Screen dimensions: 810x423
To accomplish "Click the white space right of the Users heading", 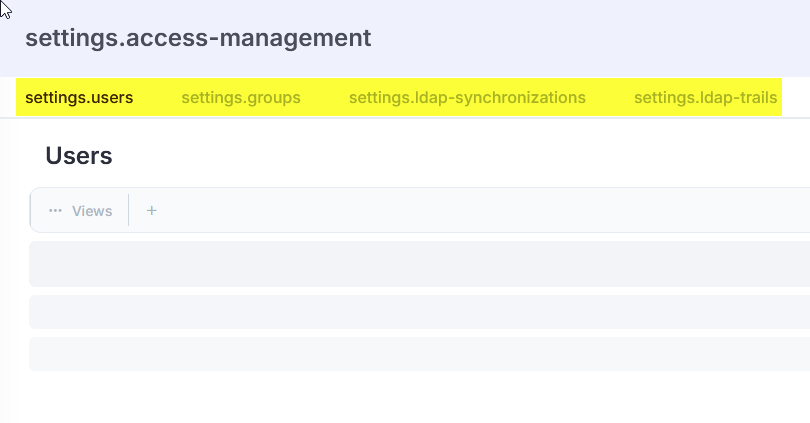I will [450, 156].
